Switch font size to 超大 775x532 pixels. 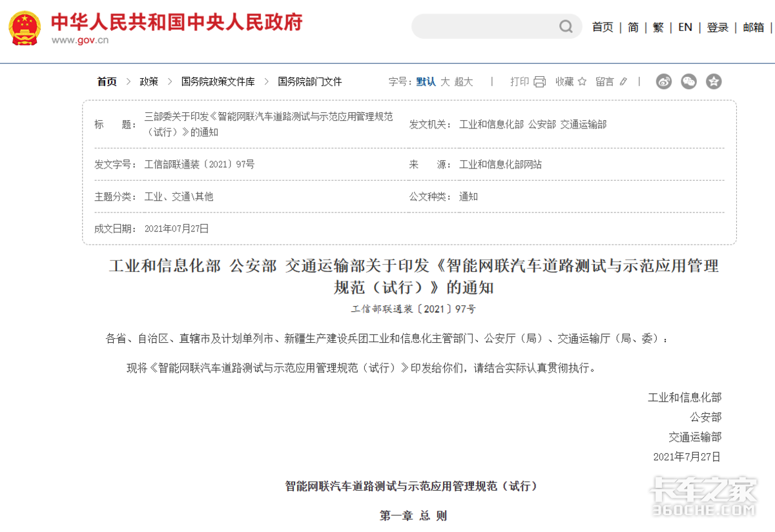pyautogui.click(x=464, y=81)
